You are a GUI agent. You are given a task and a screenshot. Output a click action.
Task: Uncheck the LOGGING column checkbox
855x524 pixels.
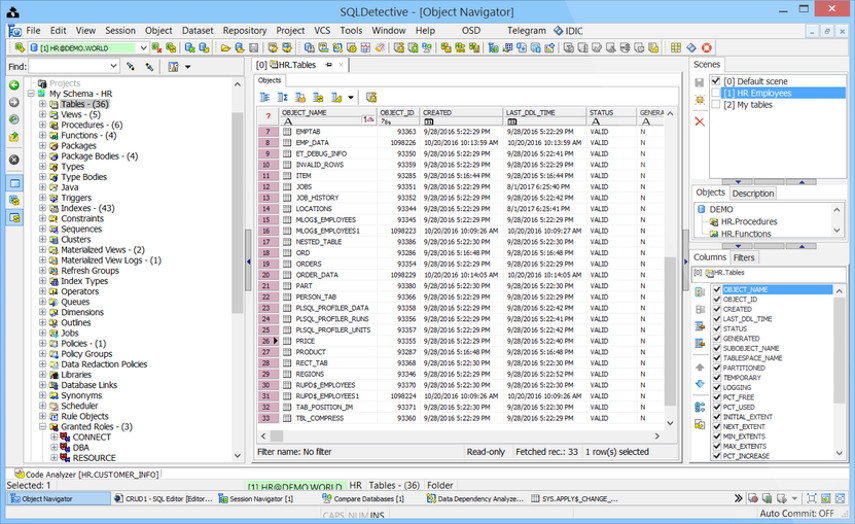(717, 388)
